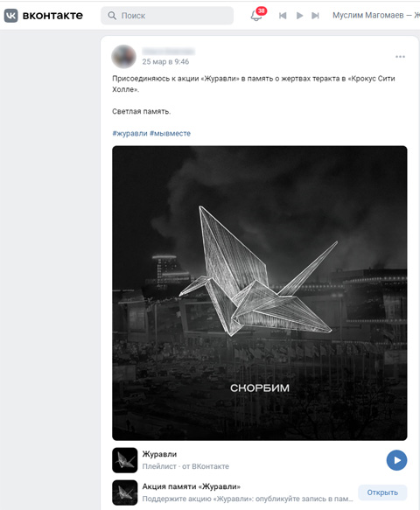Play music in the header player
This screenshot has width=420, height=510.
pyautogui.click(x=299, y=15)
